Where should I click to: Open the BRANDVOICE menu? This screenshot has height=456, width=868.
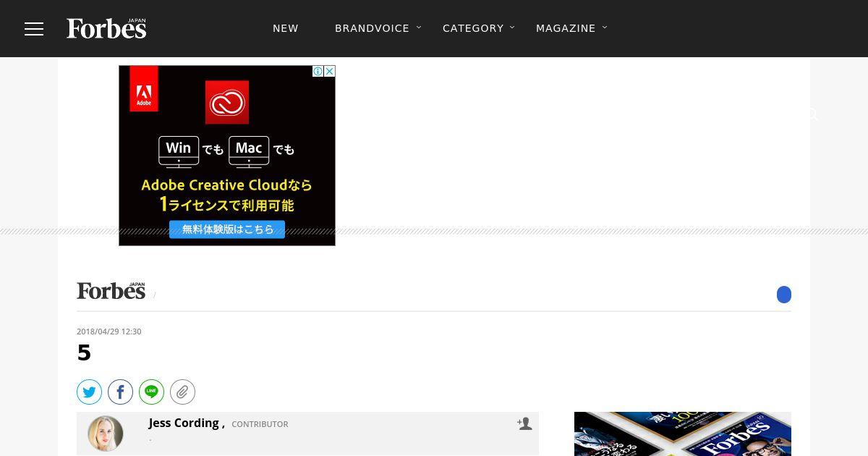(372, 28)
